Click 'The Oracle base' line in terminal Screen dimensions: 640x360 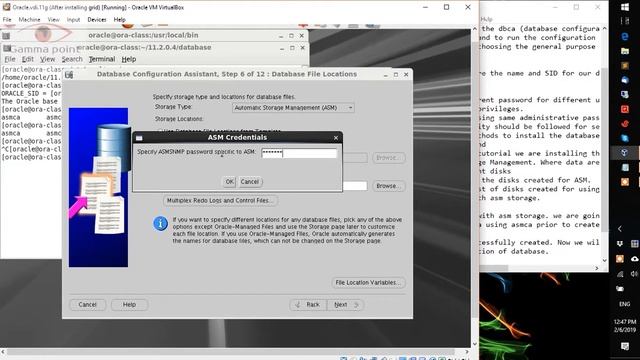(x=31, y=101)
